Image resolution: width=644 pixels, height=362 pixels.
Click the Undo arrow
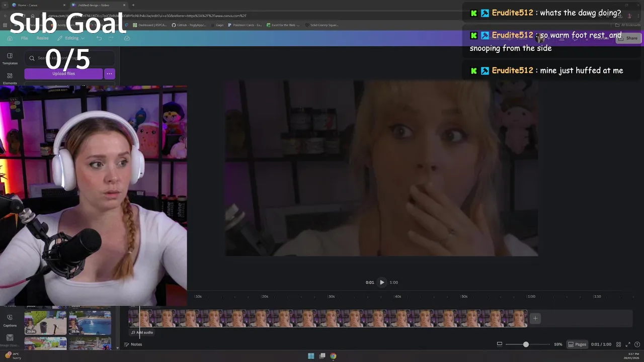[99, 38]
